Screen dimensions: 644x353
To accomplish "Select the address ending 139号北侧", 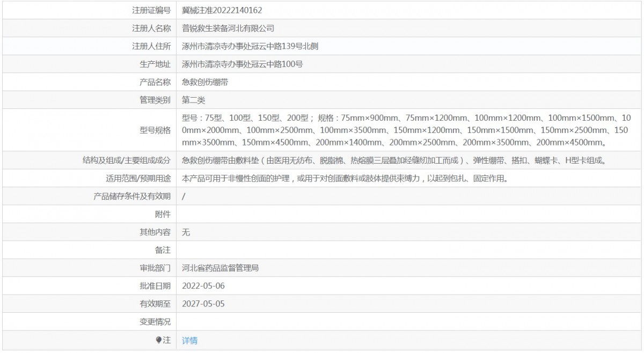I will pyautogui.click(x=251, y=46).
